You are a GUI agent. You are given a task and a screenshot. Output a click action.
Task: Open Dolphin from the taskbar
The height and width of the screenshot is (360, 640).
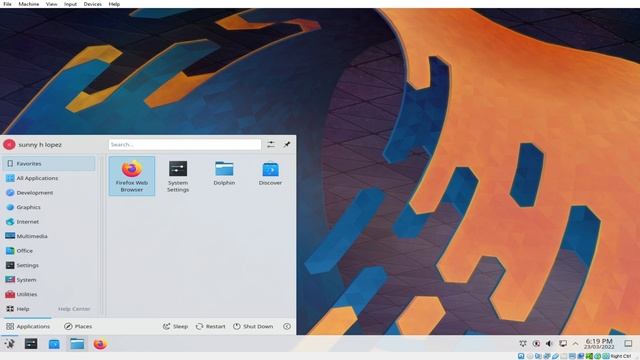pos(77,344)
